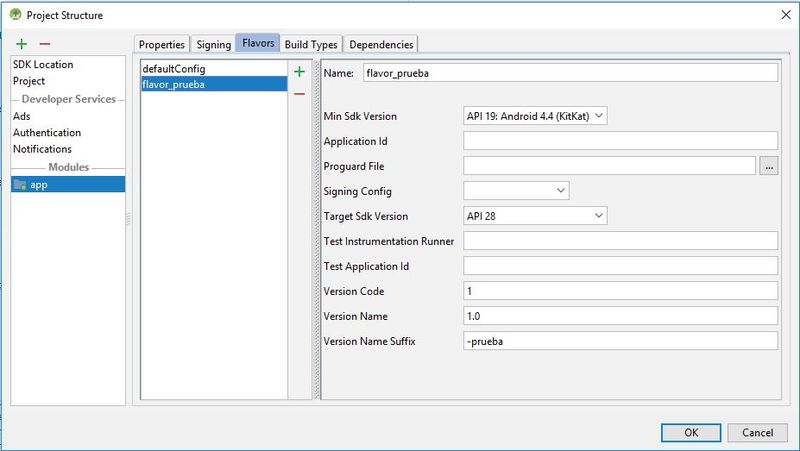
Task: Open the Target Sdk Version dropdown
Action: tap(535, 216)
